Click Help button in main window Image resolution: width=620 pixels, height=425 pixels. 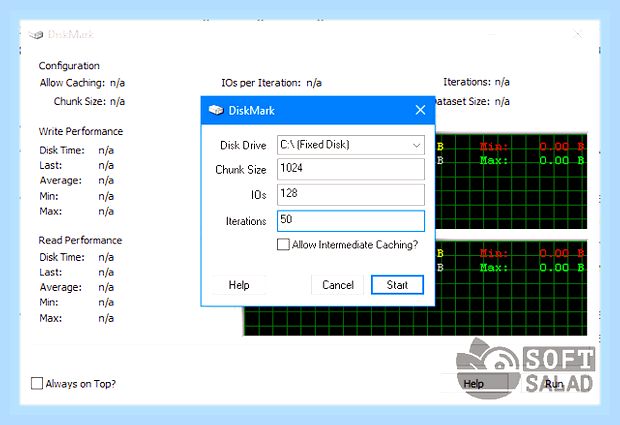click(x=474, y=383)
